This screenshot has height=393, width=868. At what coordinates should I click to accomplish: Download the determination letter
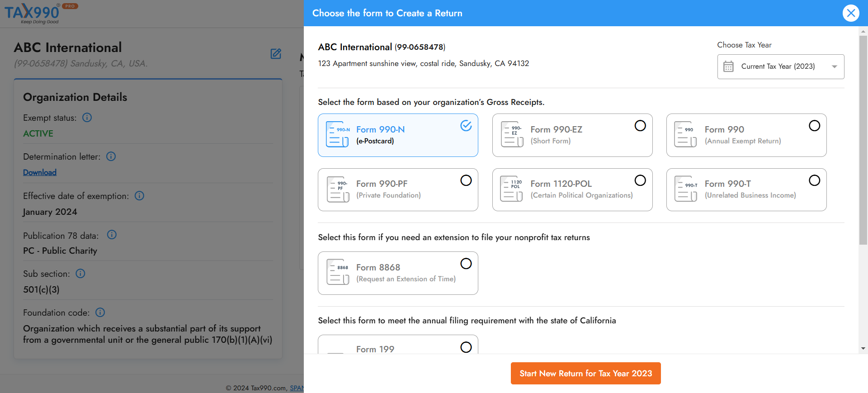(x=40, y=172)
